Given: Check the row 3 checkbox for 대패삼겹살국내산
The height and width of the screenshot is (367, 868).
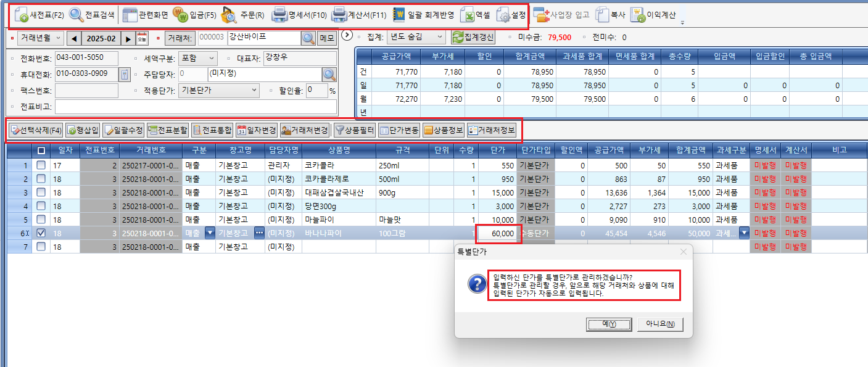Looking at the screenshot, I should 41,192.
